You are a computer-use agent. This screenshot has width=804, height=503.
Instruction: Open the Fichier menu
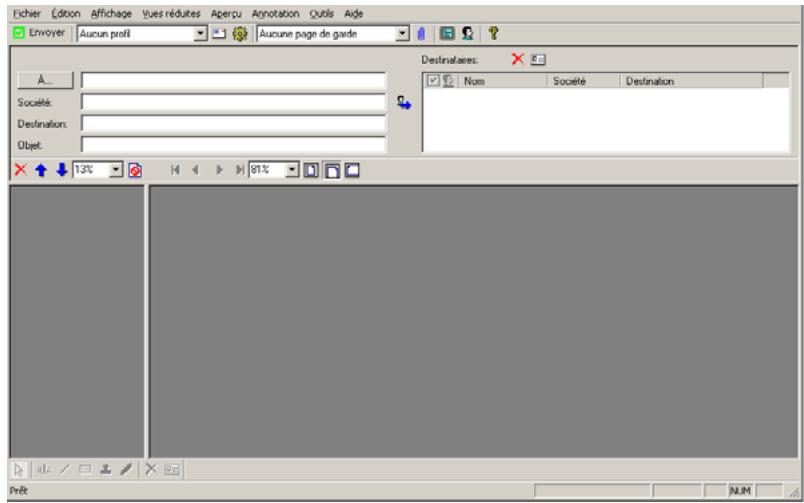27,14
